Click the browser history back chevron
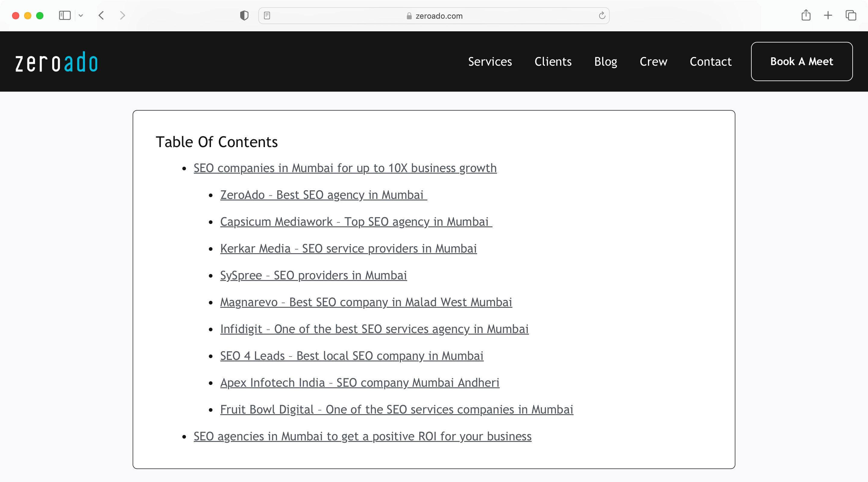This screenshot has width=868, height=482. [101, 15]
